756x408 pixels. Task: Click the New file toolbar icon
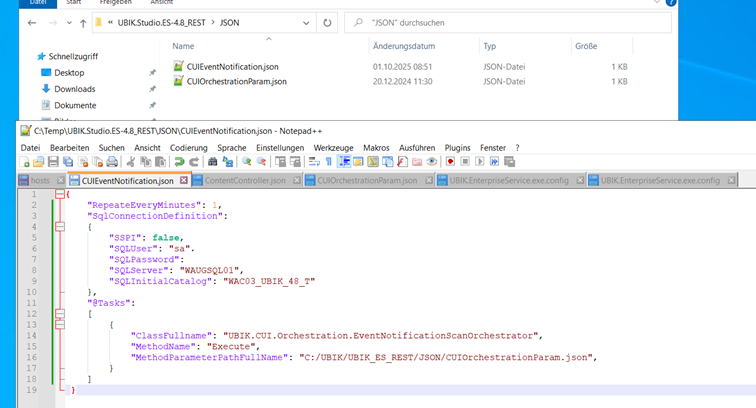click(x=25, y=161)
